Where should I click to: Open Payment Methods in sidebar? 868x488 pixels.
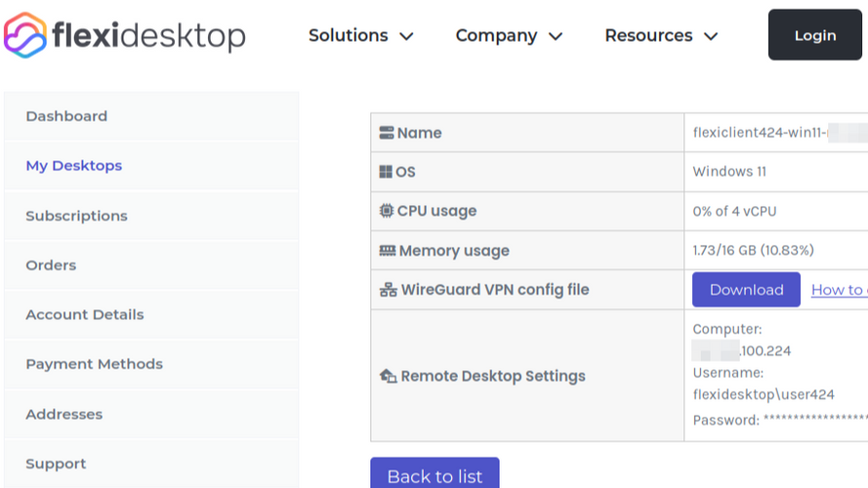tap(151, 364)
